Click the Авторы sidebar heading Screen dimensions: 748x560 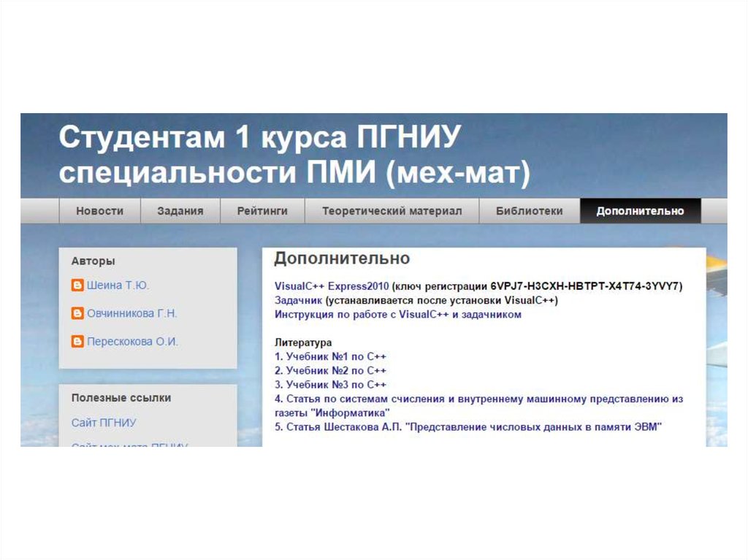click(x=93, y=261)
